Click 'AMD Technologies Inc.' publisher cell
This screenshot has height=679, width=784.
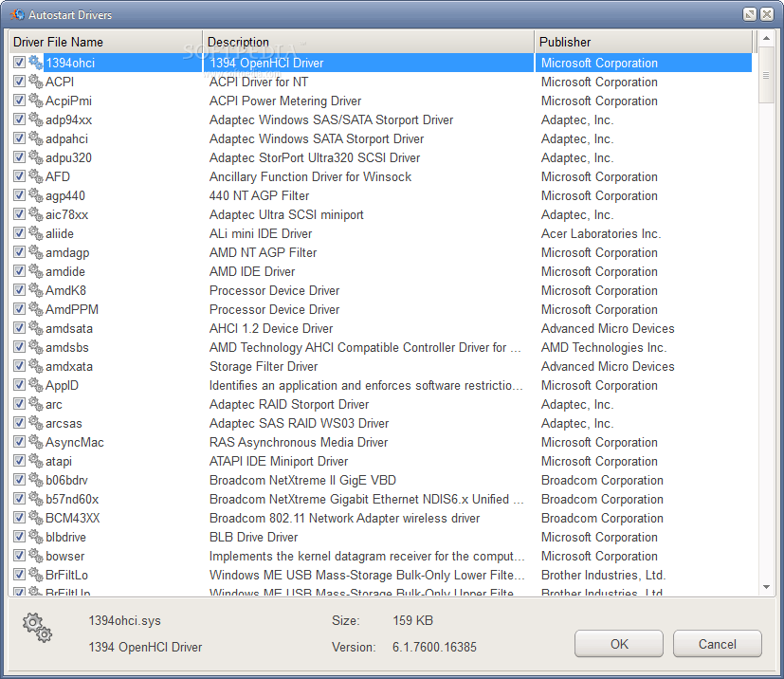[x=604, y=347]
